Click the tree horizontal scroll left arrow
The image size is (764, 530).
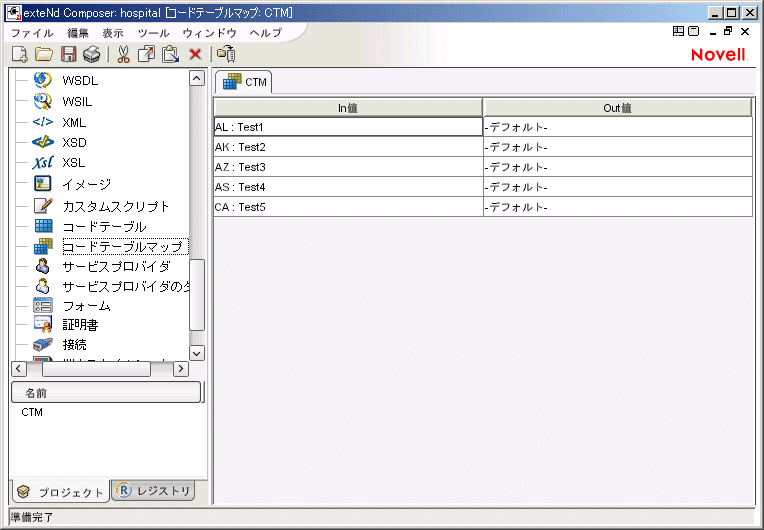coord(19,369)
